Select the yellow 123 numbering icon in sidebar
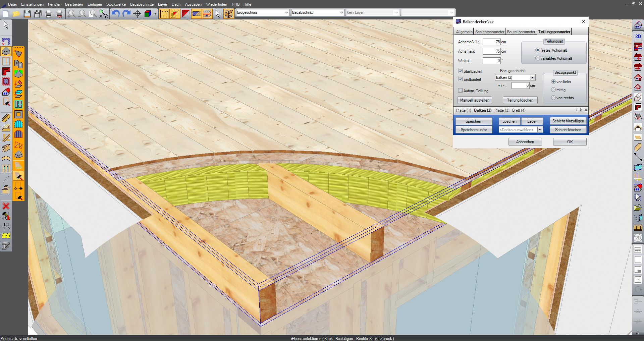The width and height of the screenshot is (644, 341). point(6,235)
